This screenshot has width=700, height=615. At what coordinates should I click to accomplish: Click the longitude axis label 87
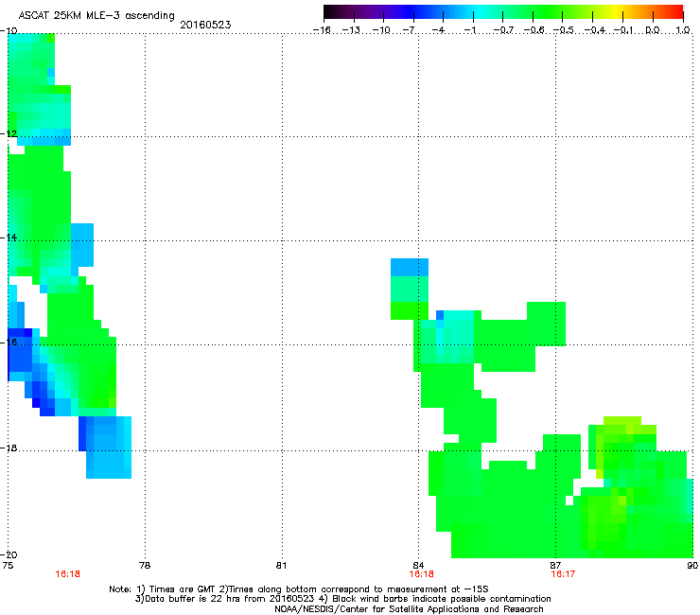tap(555, 566)
